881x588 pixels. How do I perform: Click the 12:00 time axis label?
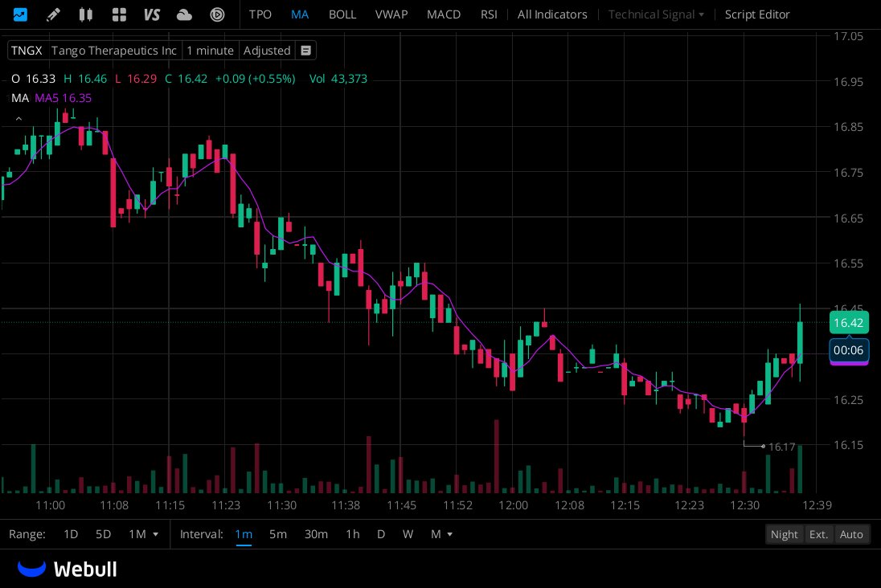(513, 505)
